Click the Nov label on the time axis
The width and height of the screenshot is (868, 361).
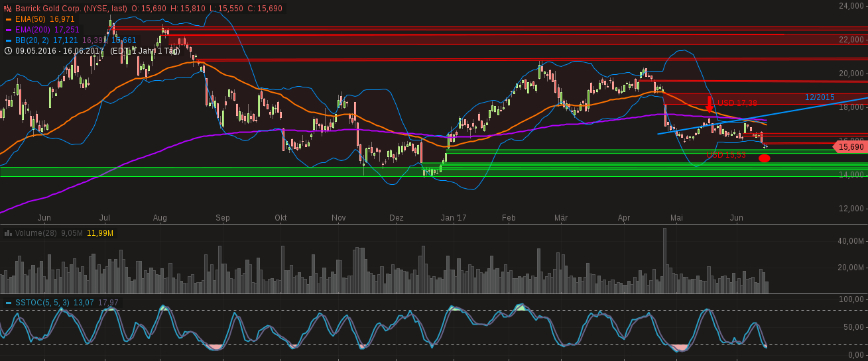click(339, 217)
